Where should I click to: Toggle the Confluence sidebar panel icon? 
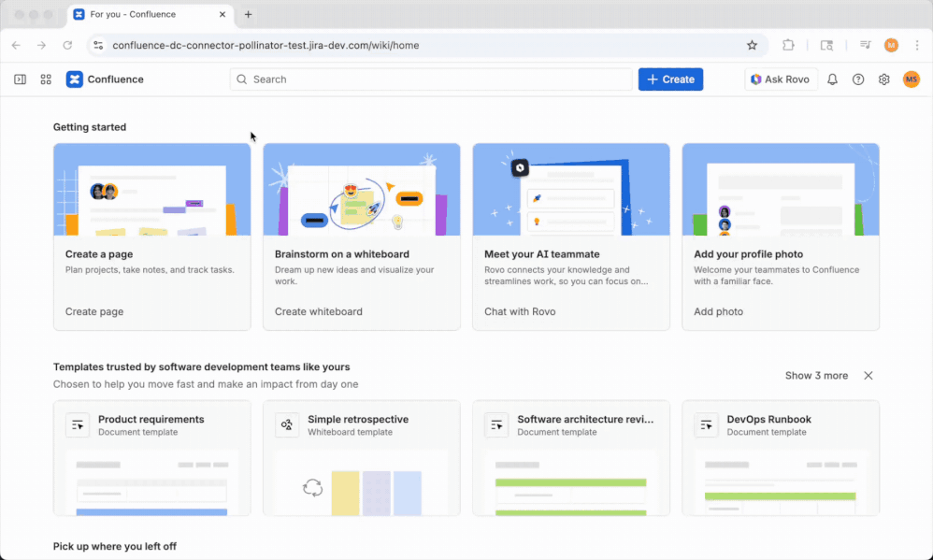pos(21,79)
